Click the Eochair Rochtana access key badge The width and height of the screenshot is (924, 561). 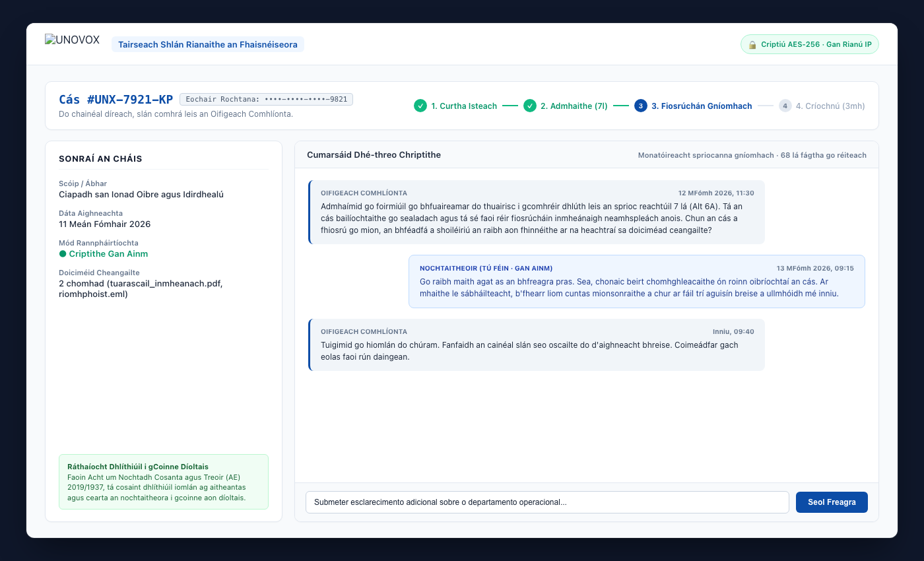267,100
